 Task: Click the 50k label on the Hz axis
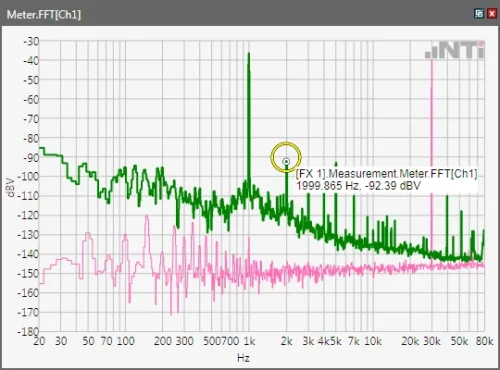(x=459, y=341)
